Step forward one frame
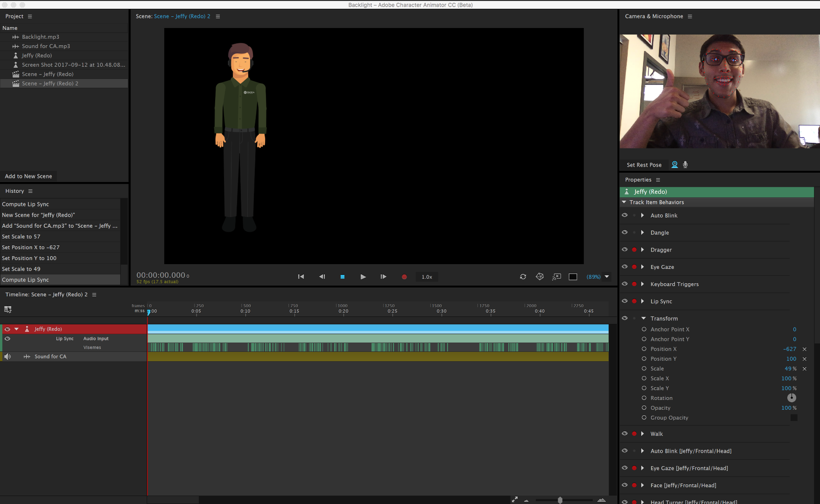 coord(383,277)
